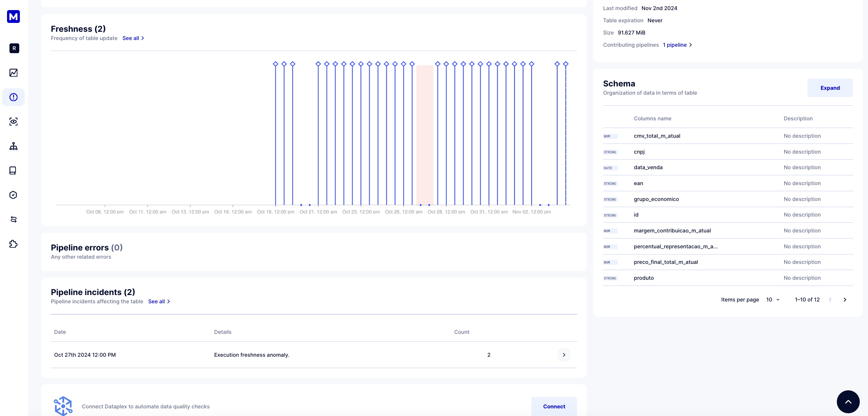Click the scroll-to-top round button

tap(848, 402)
